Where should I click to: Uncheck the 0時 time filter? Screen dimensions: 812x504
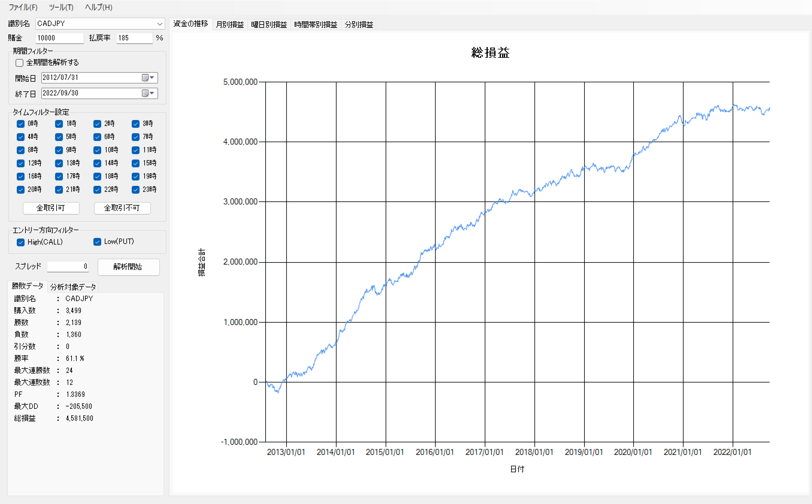(x=21, y=124)
